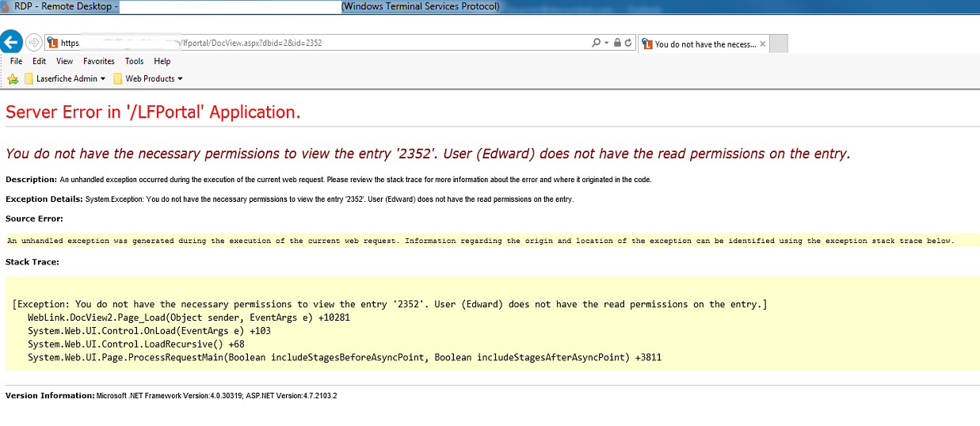The height and width of the screenshot is (426, 980).
Task: Open the View menu
Action: pos(64,61)
